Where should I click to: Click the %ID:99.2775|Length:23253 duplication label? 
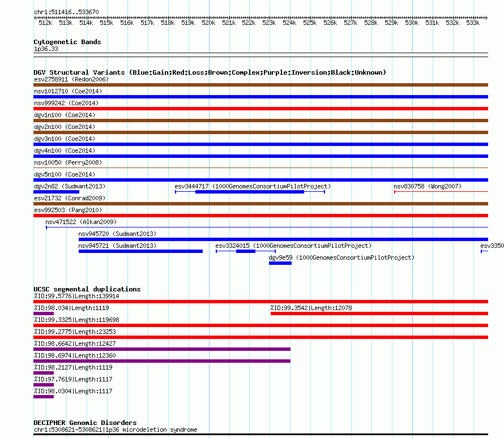point(75,332)
